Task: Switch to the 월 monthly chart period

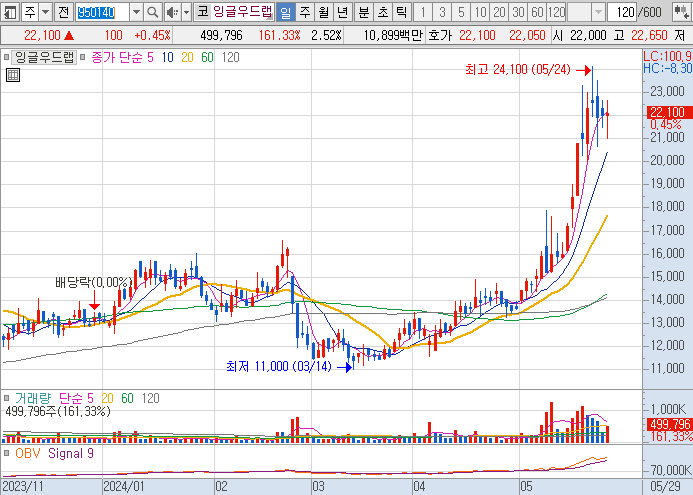Action: pos(323,12)
